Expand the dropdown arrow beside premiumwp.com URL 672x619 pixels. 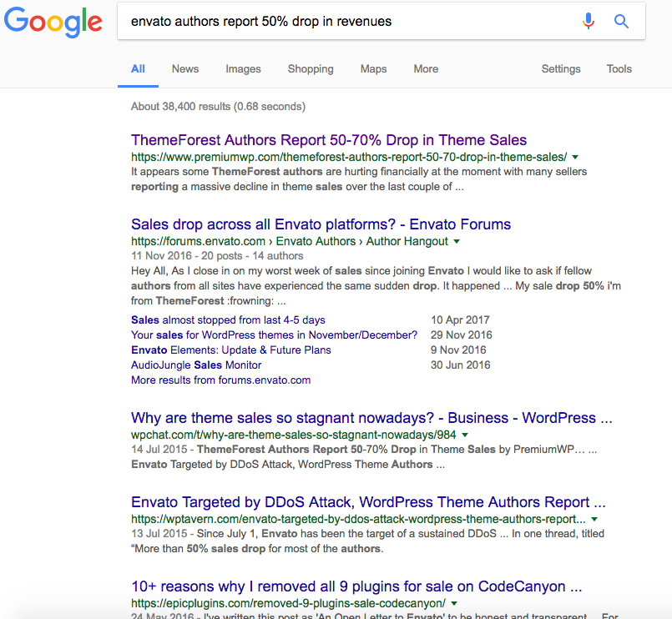pyautogui.click(x=575, y=157)
